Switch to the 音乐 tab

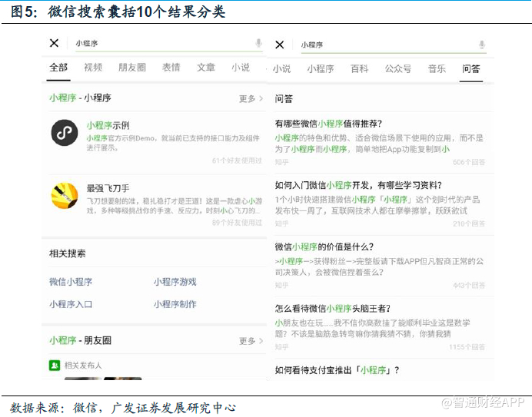[437, 69]
